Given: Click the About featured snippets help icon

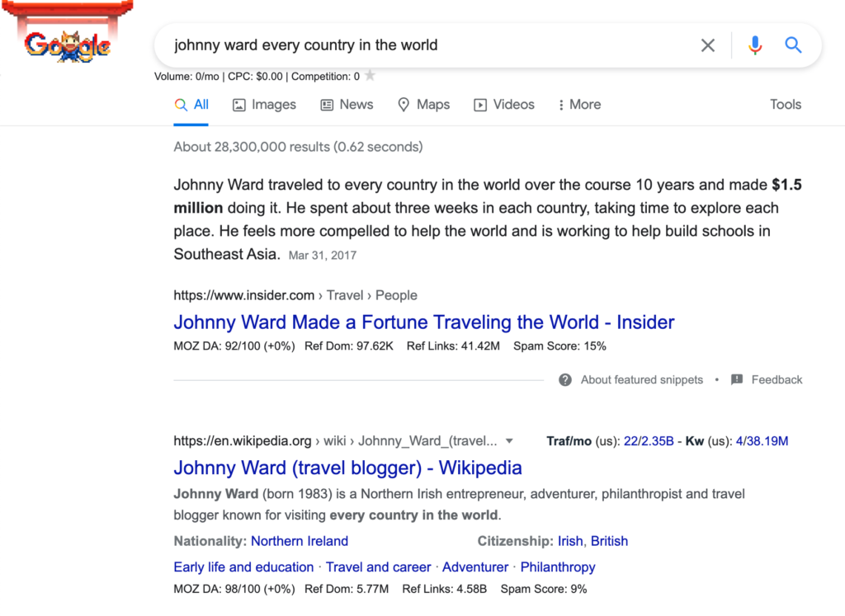Looking at the screenshot, I should (564, 379).
